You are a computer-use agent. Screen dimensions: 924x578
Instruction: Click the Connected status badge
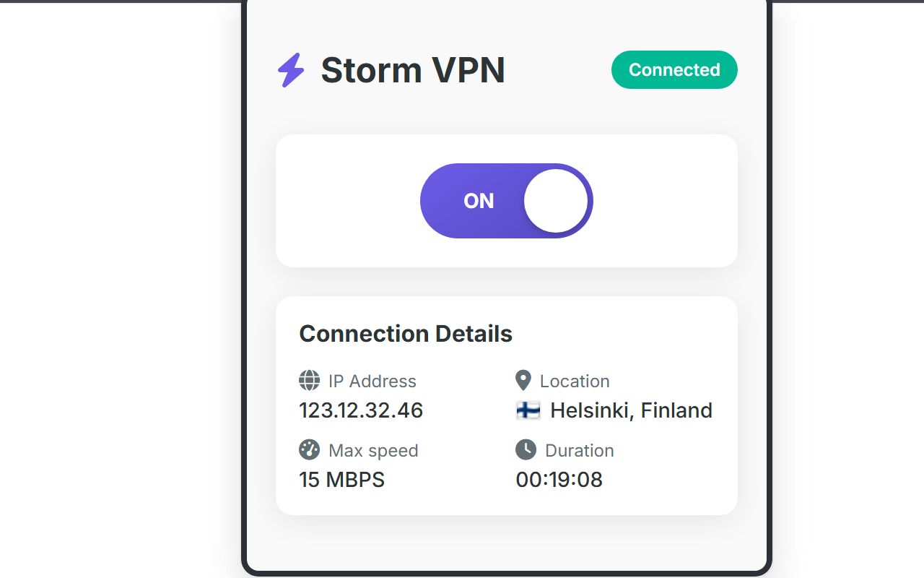674,69
